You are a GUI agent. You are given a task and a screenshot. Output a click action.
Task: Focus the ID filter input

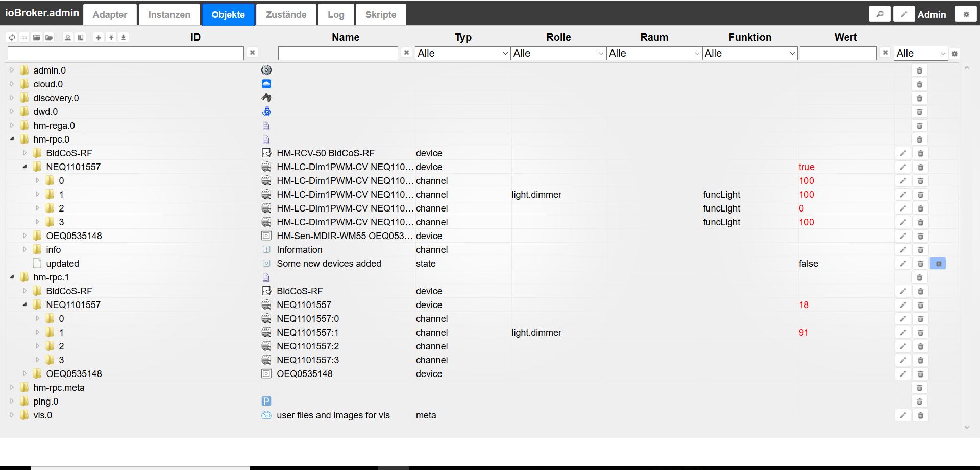[x=126, y=53]
